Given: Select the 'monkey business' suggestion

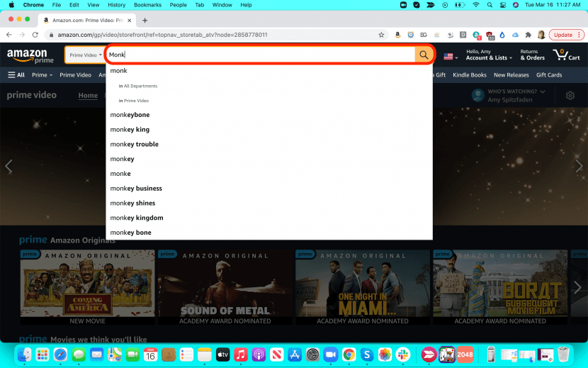Looking at the screenshot, I should [x=136, y=189].
